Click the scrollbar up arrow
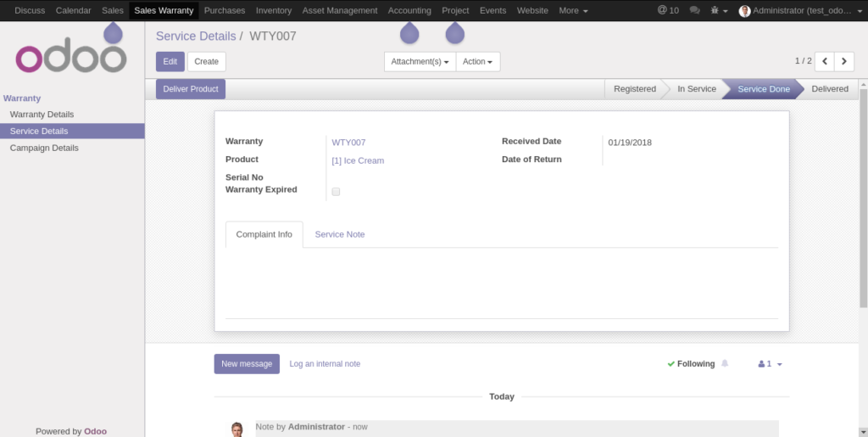The height and width of the screenshot is (437, 868). pos(863,84)
